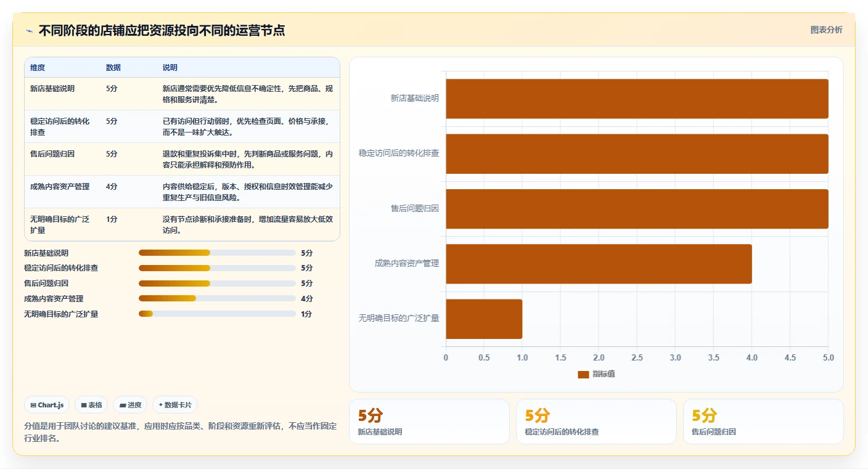This screenshot has width=868, height=469.
Task: Click the 2.5 x-axis tick label
Action: 637,358
